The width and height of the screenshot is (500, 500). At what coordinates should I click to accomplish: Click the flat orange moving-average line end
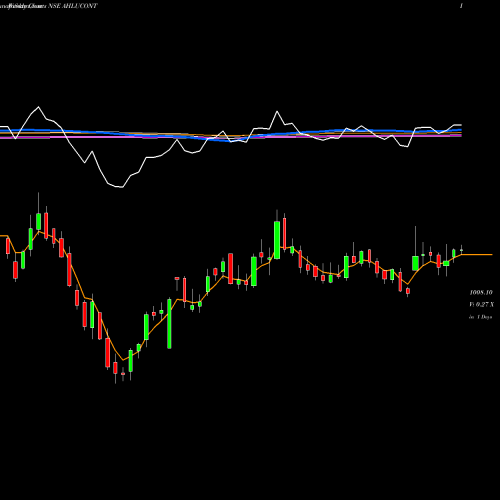coord(477,254)
